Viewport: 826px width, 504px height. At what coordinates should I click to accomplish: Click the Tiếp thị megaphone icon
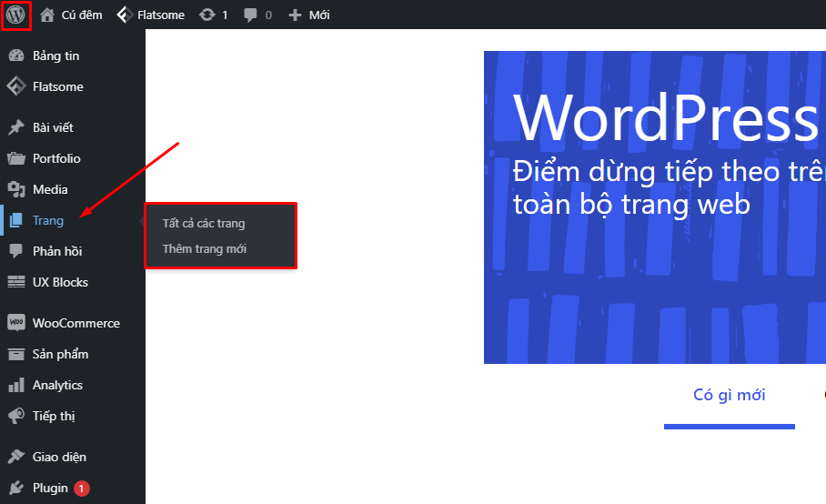pos(16,416)
